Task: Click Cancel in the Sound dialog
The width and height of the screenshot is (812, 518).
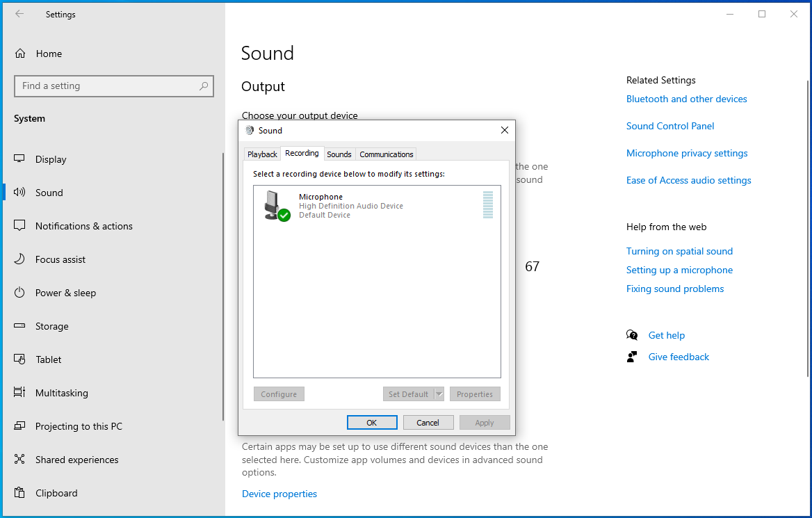Action: coord(428,423)
